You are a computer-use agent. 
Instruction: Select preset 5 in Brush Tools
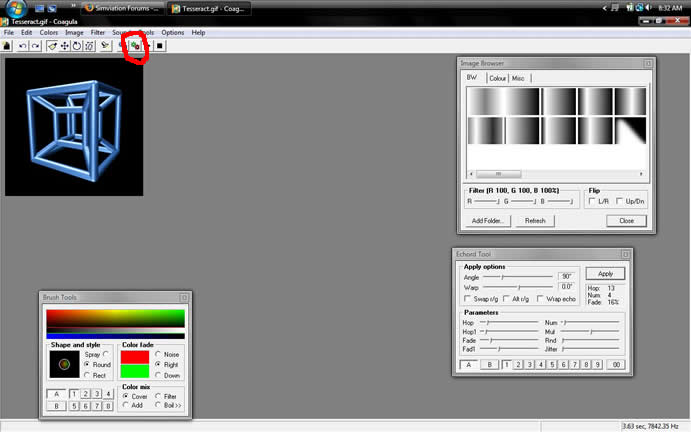(x=74, y=406)
